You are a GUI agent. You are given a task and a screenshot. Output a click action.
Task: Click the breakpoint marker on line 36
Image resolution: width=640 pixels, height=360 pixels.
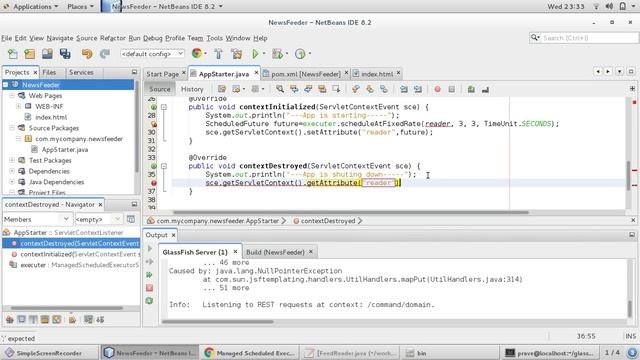pyautogui.click(x=154, y=183)
